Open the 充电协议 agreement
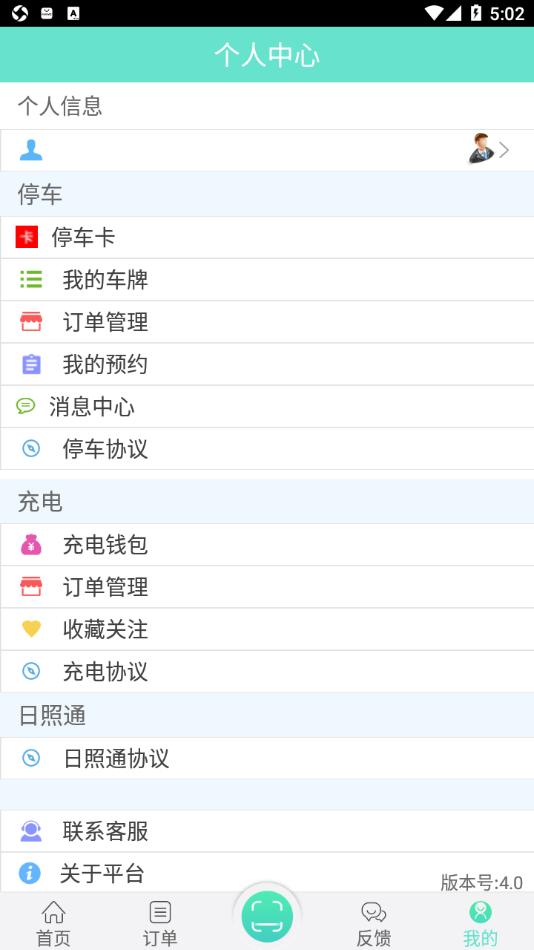The image size is (534, 950). click(267, 671)
